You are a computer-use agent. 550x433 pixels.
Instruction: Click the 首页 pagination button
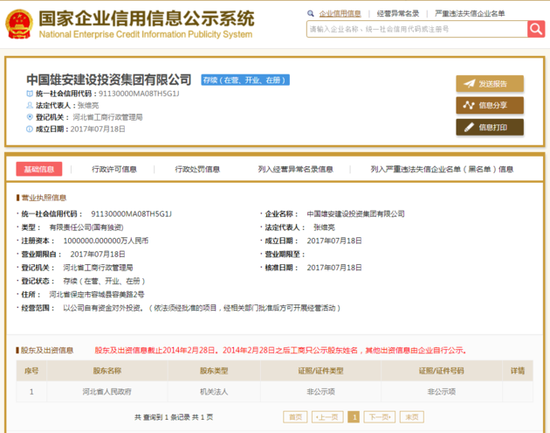(295, 417)
